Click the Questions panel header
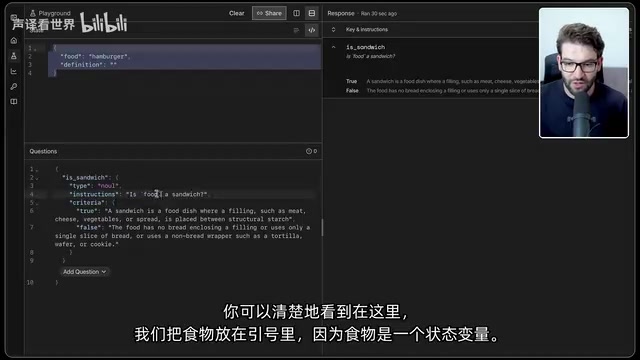Screen dimensions: 640x360 [43, 151]
